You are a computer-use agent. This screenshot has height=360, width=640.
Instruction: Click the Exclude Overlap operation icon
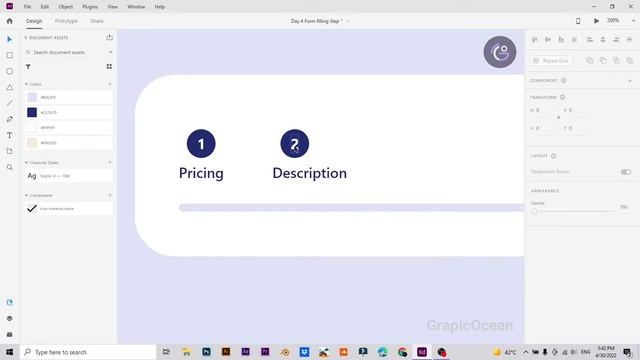629,60
